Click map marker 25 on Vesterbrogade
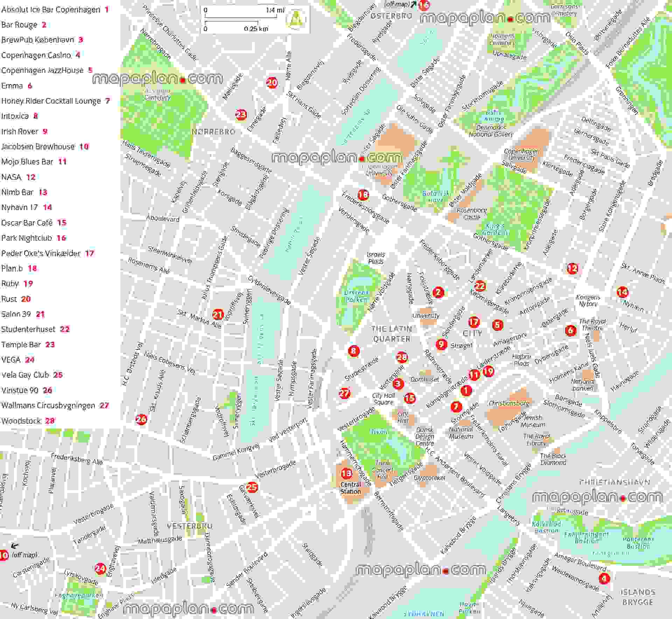The height and width of the screenshot is (619, 672). (252, 487)
